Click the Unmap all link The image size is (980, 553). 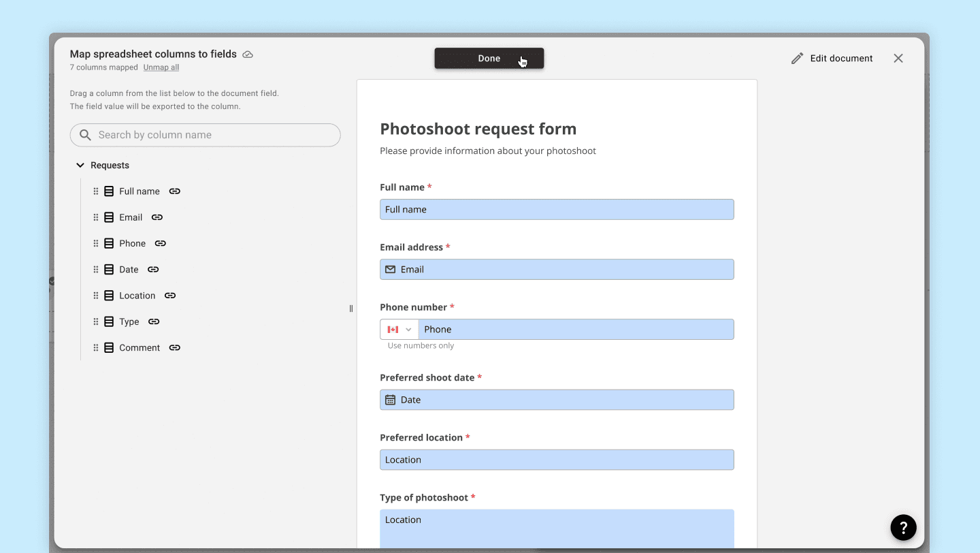[161, 67]
